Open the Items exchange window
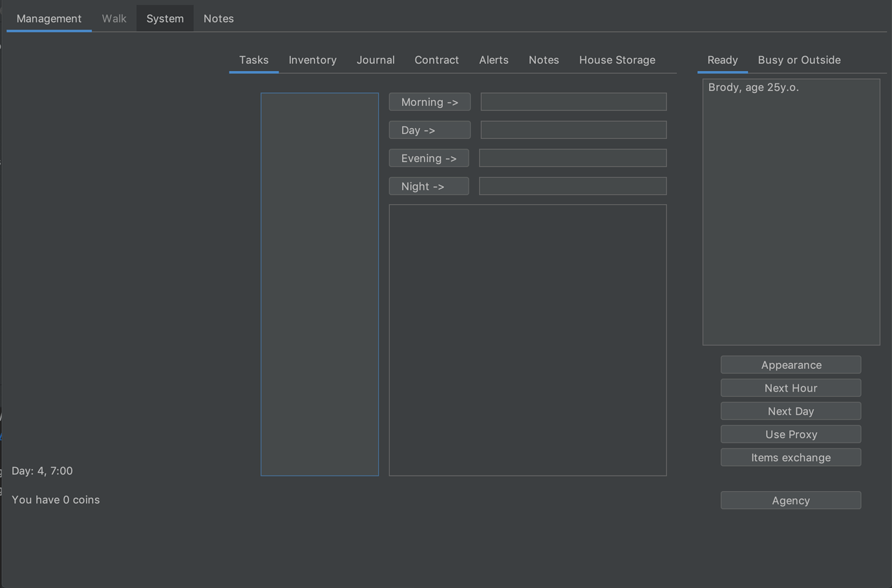Viewport: 892px width, 588px height. pos(791,457)
